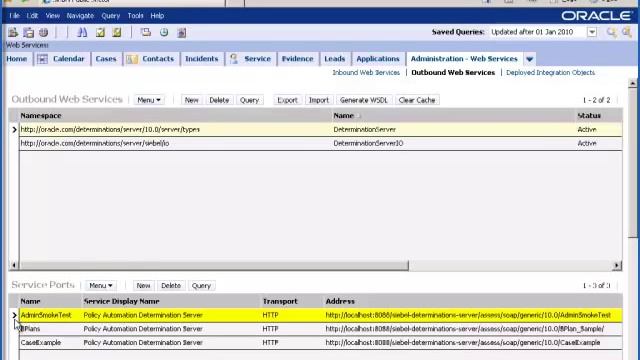
Task: Click the Import button
Action: pyautogui.click(x=319, y=100)
